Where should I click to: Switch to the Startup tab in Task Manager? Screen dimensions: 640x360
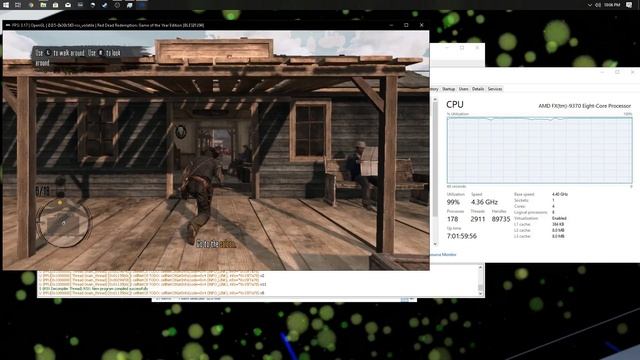pos(449,89)
